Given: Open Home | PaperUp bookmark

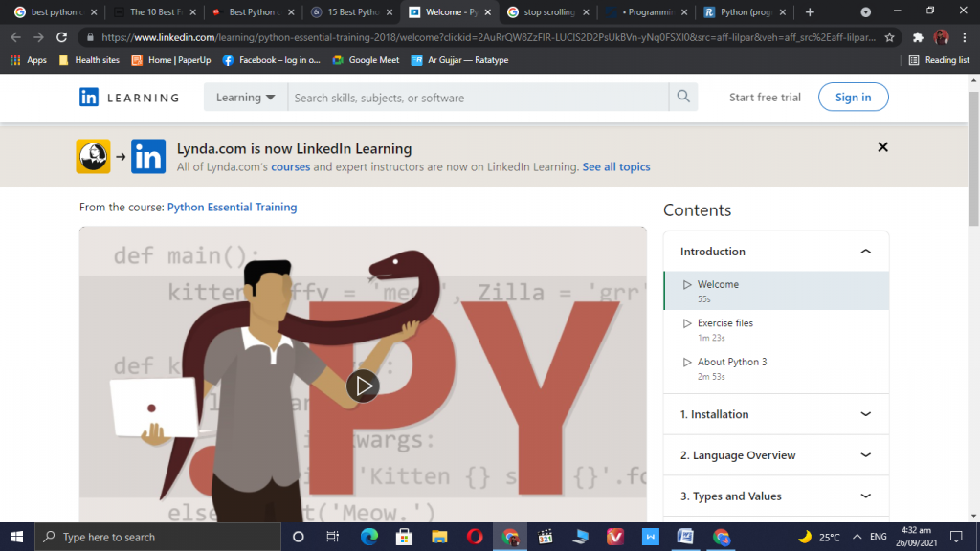Looking at the screenshot, I should (171, 60).
